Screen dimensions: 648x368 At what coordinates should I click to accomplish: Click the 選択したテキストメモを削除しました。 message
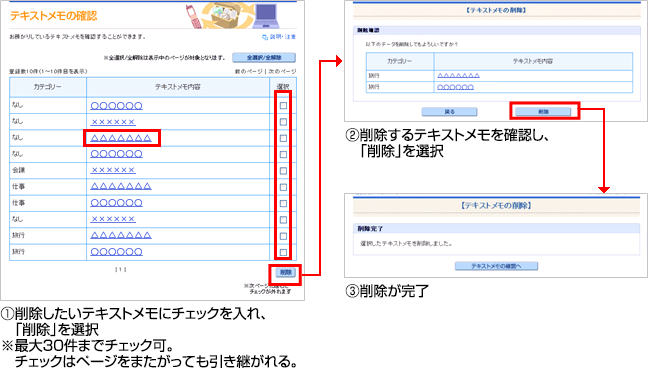coord(406,244)
